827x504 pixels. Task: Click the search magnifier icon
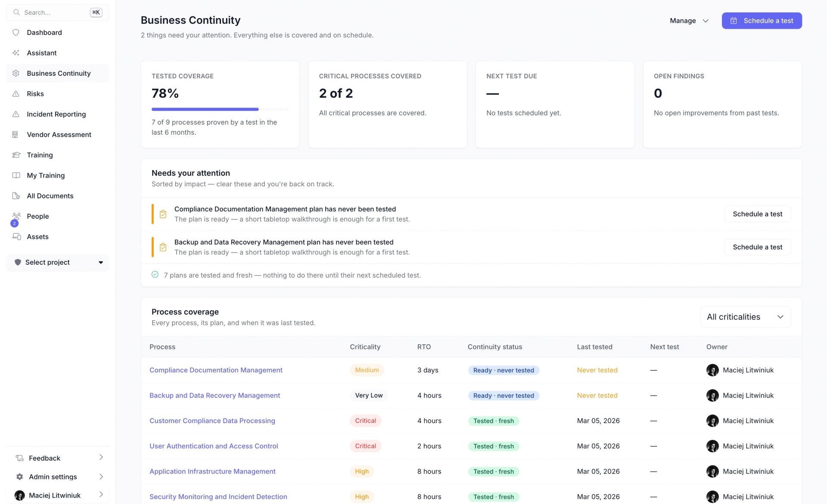[x=16, y=12]
